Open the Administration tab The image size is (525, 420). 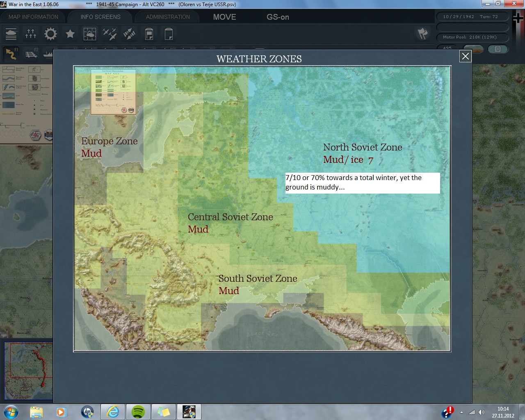pos(168,17)
